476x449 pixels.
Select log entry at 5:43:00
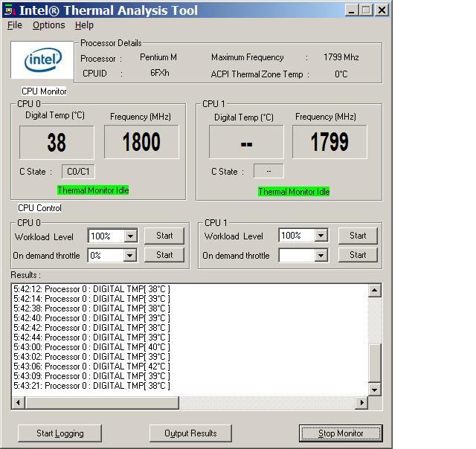click(x=91, y=346)
